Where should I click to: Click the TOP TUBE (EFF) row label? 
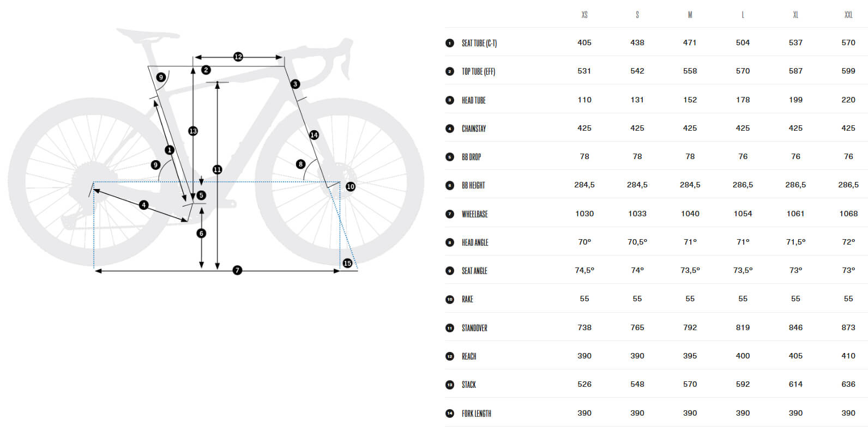(x=478, y=71)
